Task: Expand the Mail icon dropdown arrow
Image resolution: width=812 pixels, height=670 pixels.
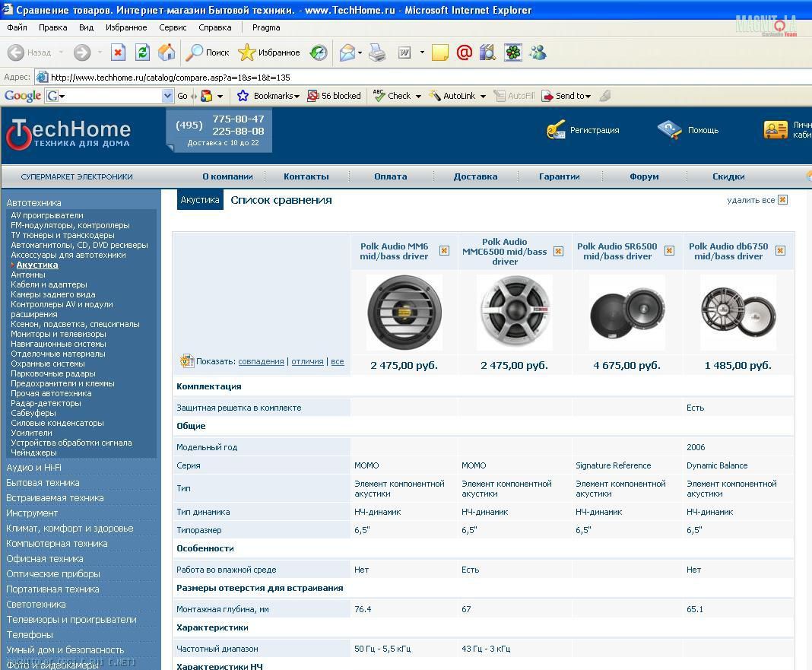Action: tap(360, 52)
